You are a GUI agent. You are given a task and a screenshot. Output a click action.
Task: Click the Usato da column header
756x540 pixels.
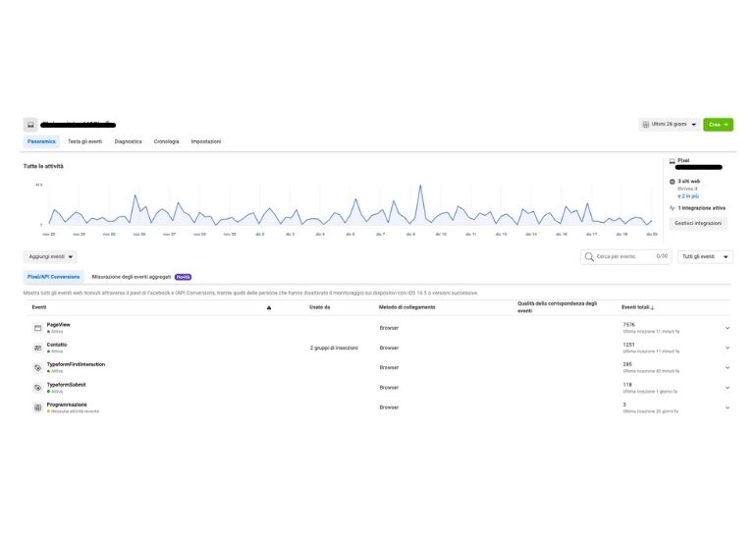320,307
